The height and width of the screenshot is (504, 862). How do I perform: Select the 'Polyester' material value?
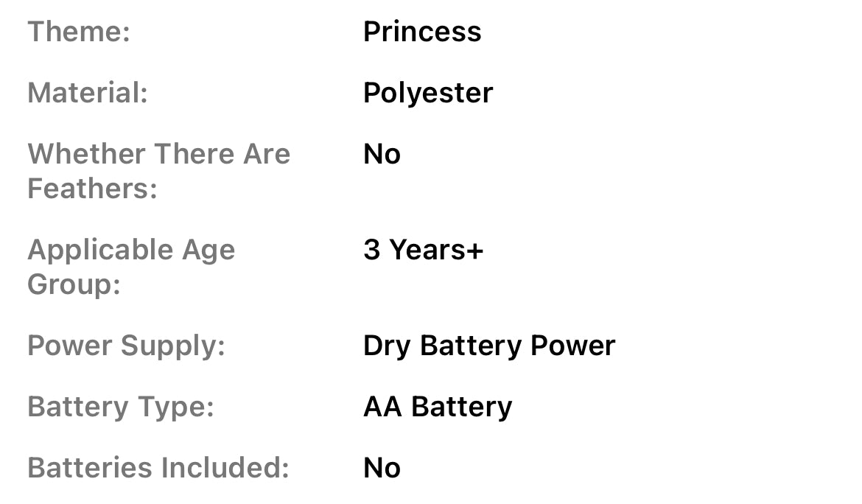point(428,93)
